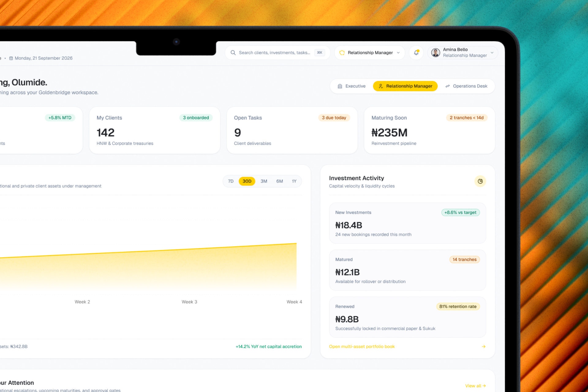Click the View all link
Screen dimensions: 588x392
click(475, 386)
